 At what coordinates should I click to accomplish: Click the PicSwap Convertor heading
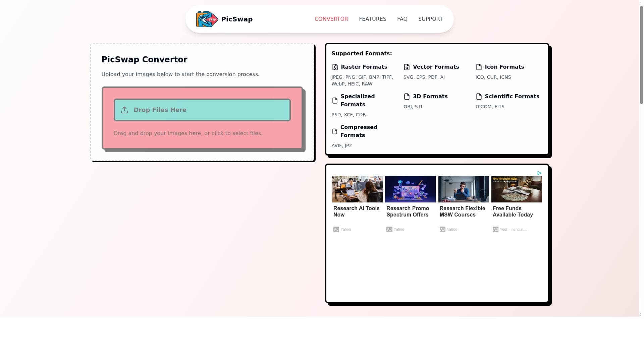pyautogui.click(x=144, y=60)
